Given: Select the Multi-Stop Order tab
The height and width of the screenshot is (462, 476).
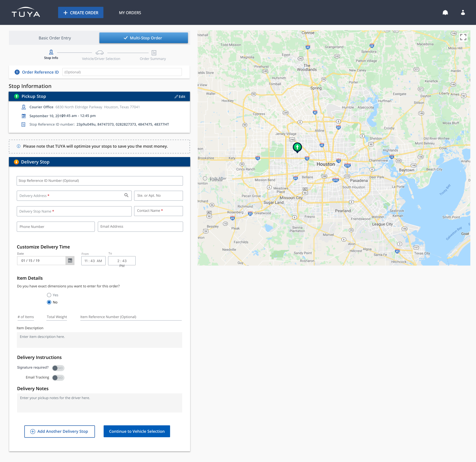Looking at the screenshot, I should [x=144, y=38].
